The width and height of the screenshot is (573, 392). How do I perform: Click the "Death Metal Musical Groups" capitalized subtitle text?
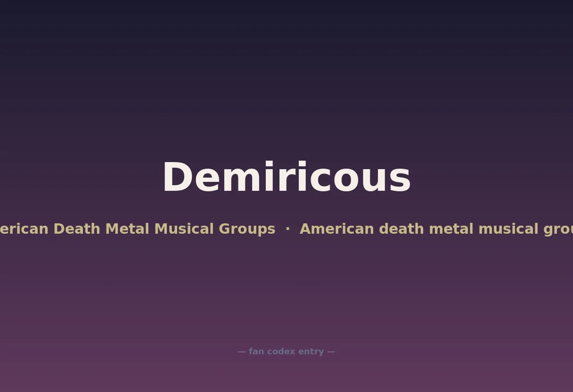pyautogui.click(x=164, y=229)
